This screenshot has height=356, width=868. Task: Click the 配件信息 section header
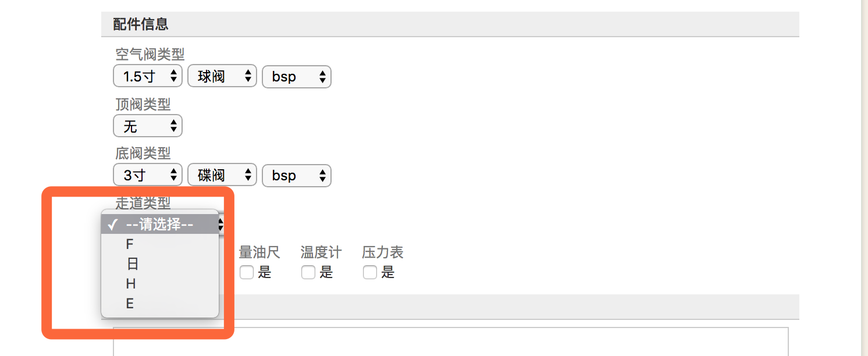click(141, 24)
